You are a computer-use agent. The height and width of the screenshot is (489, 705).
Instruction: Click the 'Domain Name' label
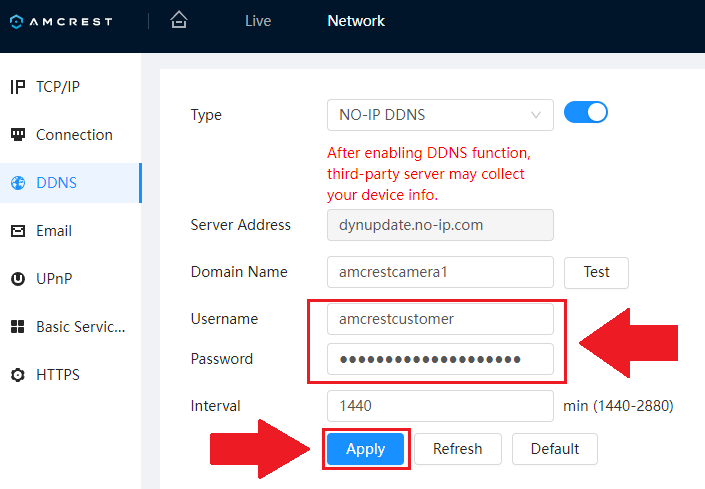pos(239,272)
